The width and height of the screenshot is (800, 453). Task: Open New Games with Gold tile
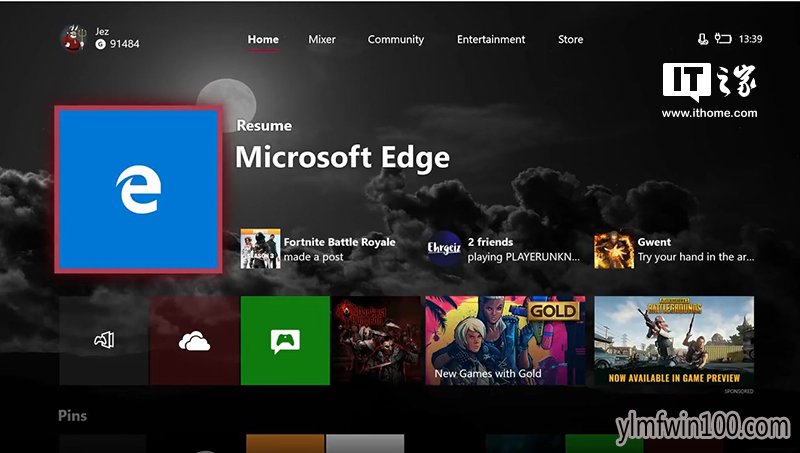coord(505,340)
